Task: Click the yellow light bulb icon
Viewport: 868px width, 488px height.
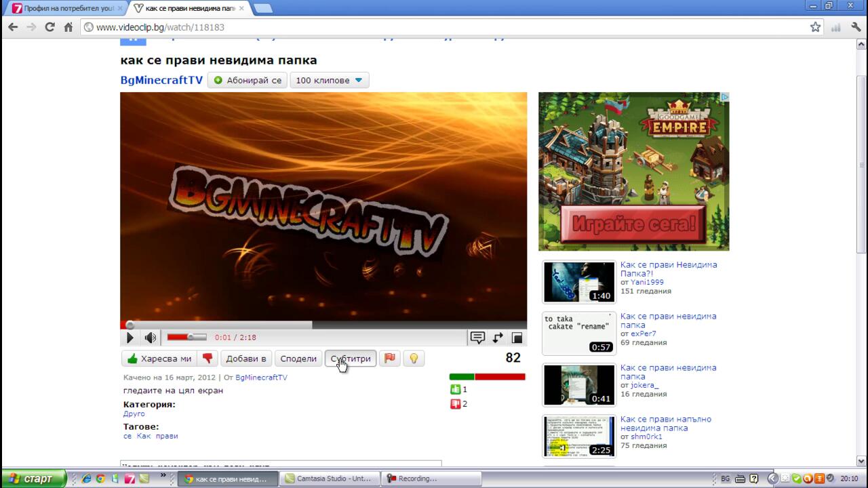Action: [414, 359]
